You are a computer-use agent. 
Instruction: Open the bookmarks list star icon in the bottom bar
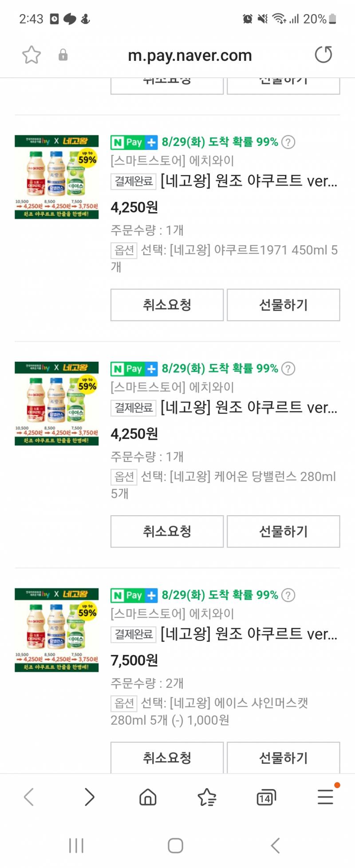click(x=207, y=797)
